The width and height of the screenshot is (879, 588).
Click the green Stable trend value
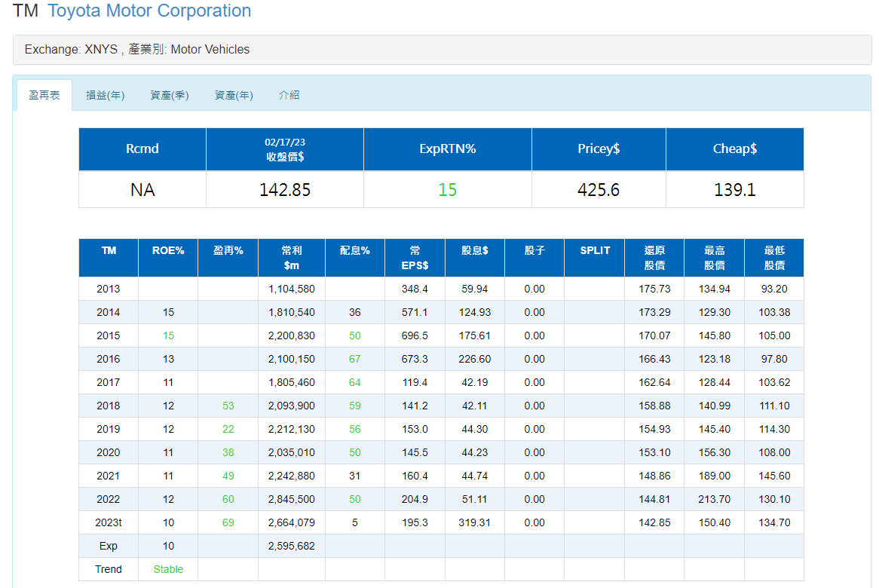click(168, 569)
